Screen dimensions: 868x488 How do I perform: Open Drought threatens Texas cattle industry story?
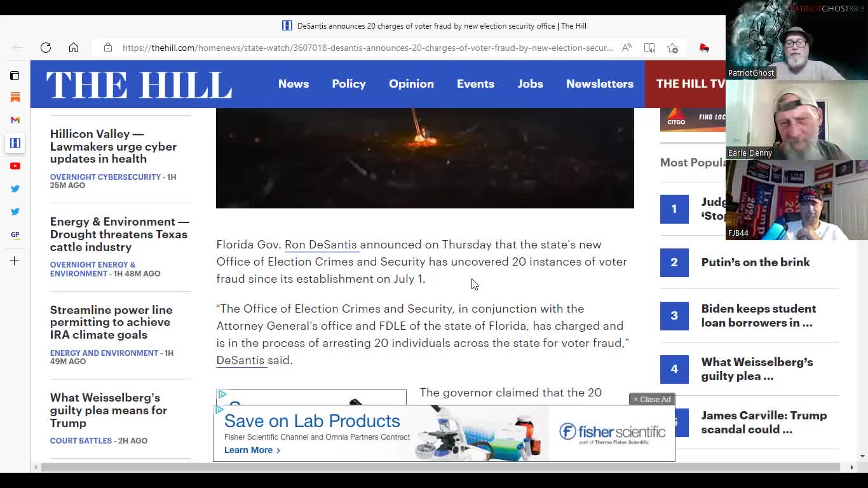[119, 234]
